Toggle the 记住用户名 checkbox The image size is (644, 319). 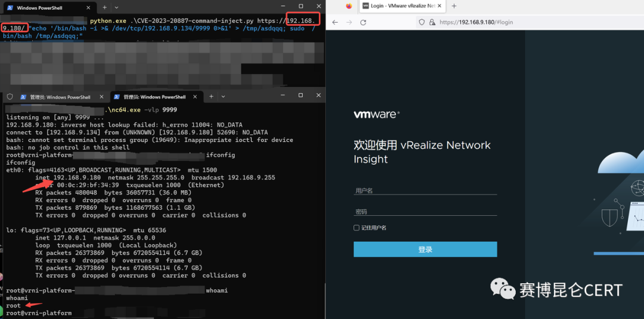(357, 228)
